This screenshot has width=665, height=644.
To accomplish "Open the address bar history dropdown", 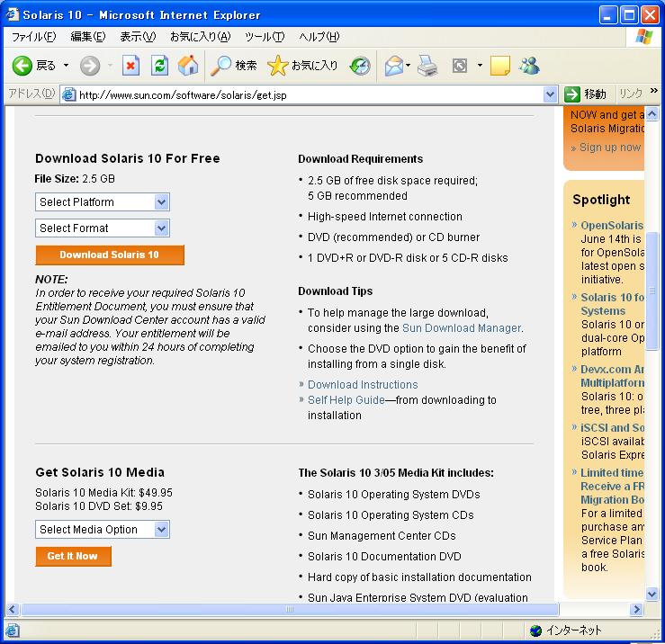I will (x=550, y=94).
